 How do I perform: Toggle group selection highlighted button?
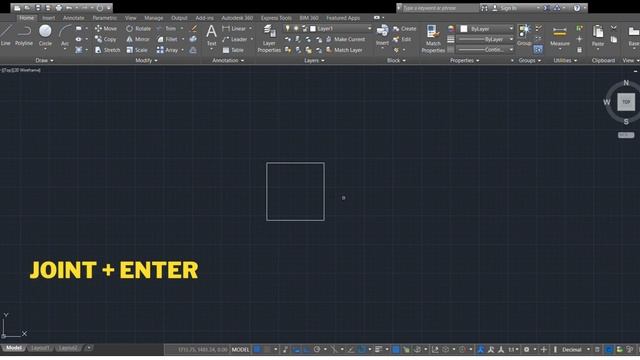click(x=538, y=50)
